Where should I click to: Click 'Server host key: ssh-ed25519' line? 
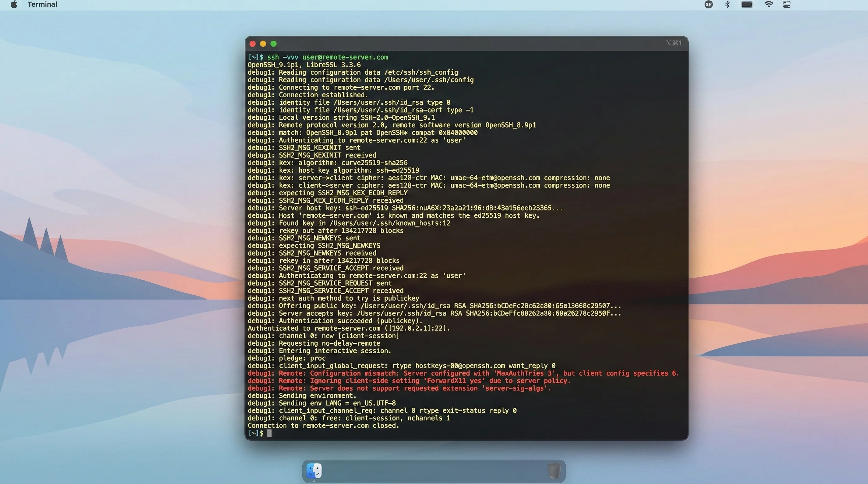point(405,208)
